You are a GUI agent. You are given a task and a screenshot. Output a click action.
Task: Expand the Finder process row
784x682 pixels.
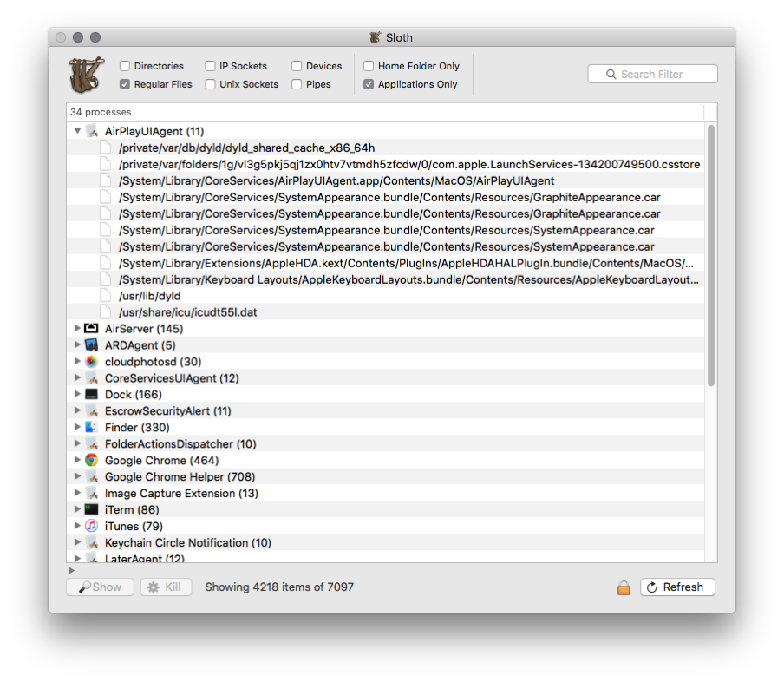pyautogui.click(x=77, y=427)
